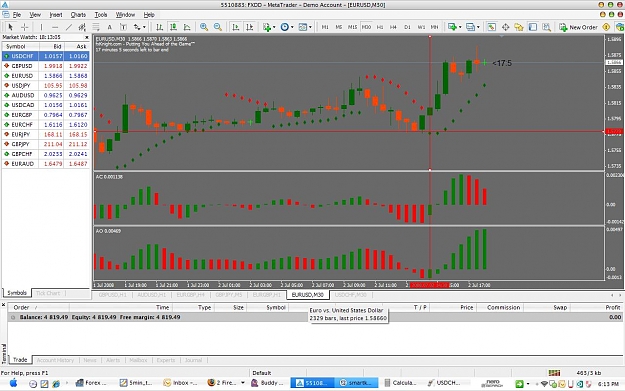Viewport: 625px width, 391px height.
Task: Switch to the USDCHF,M30 chart tab
Action: pyautogui.click(x=351, y=295)
